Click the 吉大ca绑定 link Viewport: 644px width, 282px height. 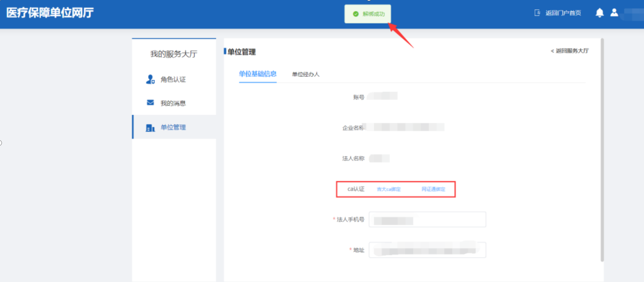[388, 189]
